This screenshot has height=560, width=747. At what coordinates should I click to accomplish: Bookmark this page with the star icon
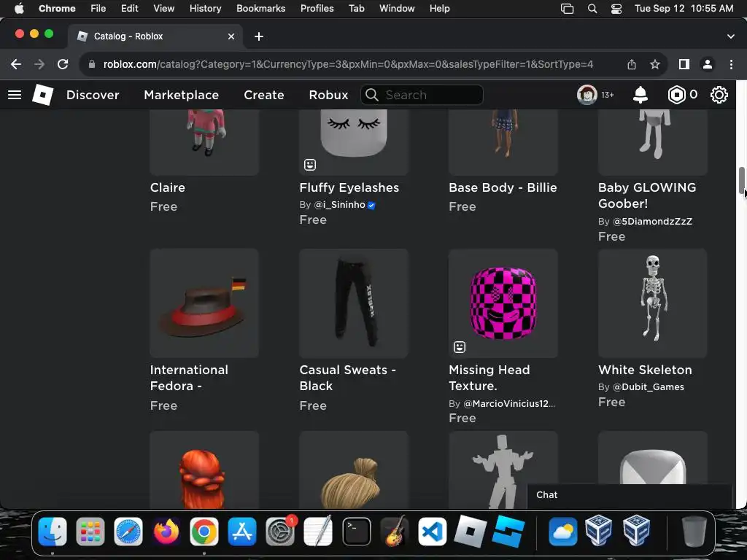(655, 64)
